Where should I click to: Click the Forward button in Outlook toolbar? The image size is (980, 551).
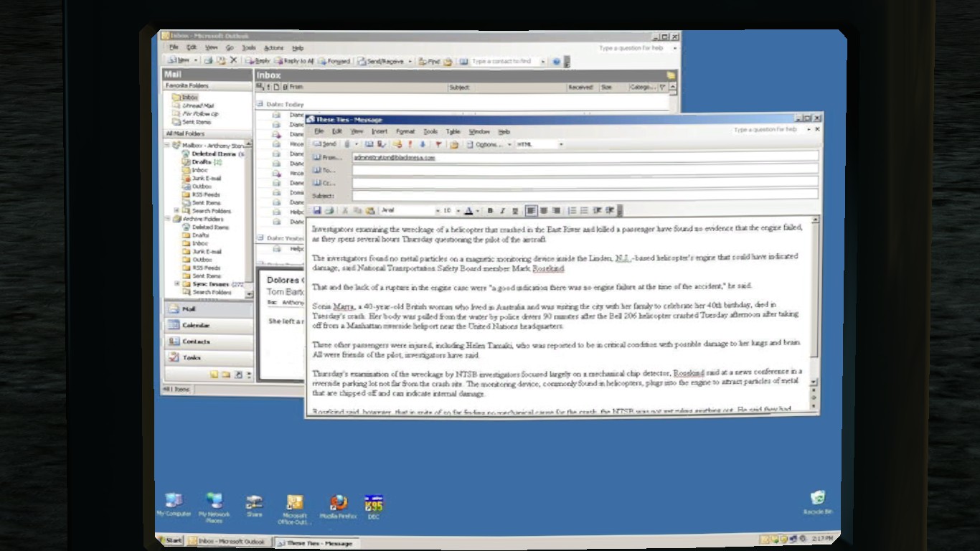[334, 61]
